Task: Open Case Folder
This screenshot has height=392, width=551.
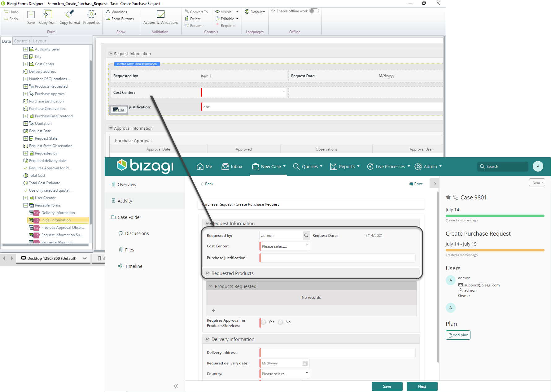Action: [126, 217]
